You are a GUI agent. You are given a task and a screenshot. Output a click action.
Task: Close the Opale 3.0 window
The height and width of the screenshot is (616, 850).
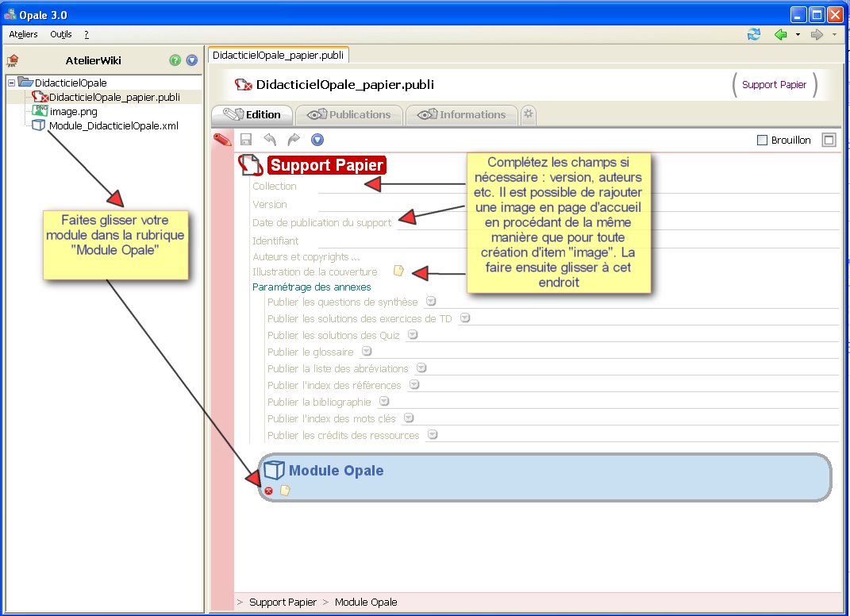pyautogui.click(x=836, y=14)
